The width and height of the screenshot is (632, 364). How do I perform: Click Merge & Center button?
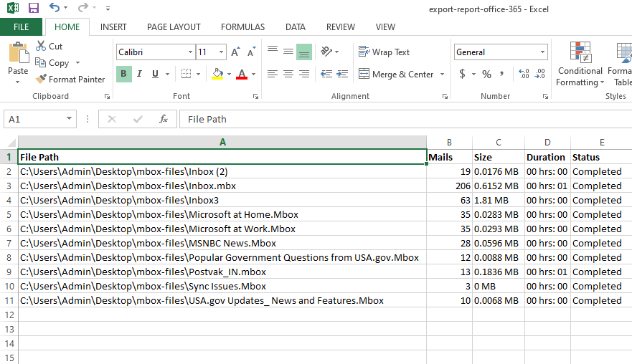(x=396, y=74)
